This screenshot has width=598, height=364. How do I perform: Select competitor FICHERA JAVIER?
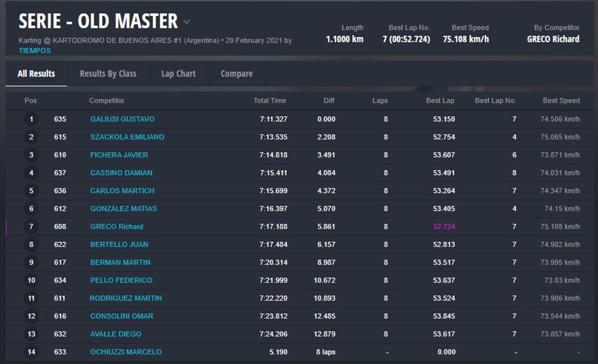point(119,155)
